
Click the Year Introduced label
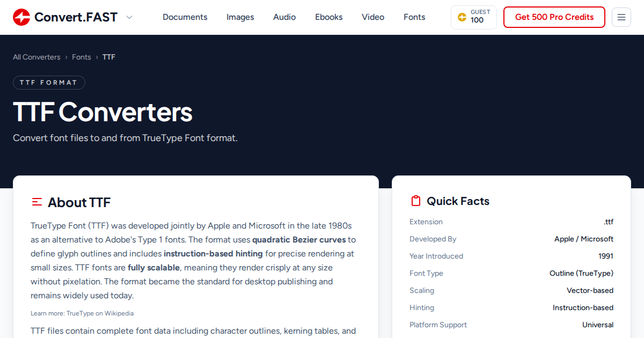coord(436,256)
